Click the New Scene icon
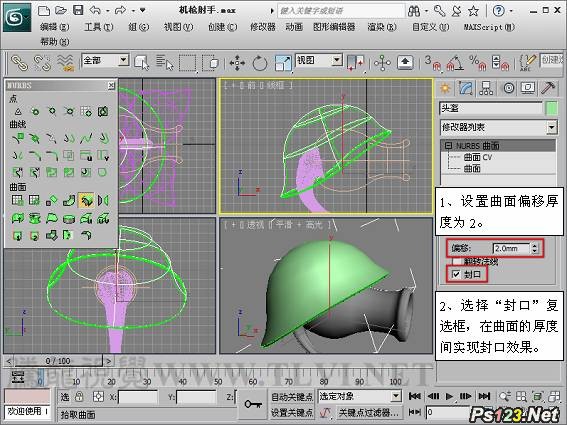The width and height of the screenshot is (567, 425). pyautogui.click(x=44, y=10)
